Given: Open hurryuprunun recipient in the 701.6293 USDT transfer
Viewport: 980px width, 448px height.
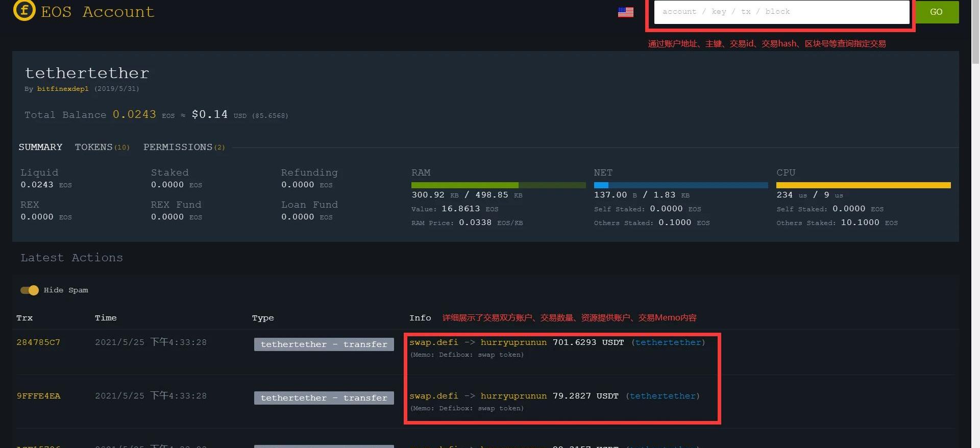Looking at the screenshot, I should tap(513, 342).
